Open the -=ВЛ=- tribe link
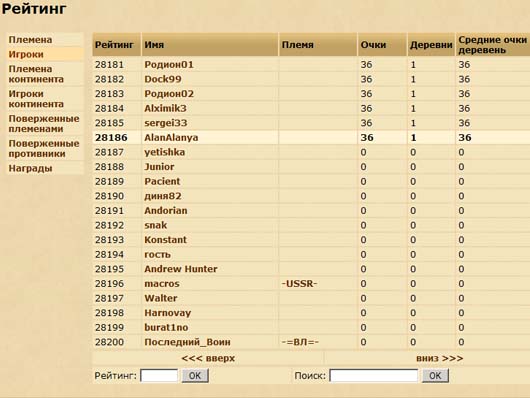The height and width of the screenshot is (398, 530). click(300, 342)
